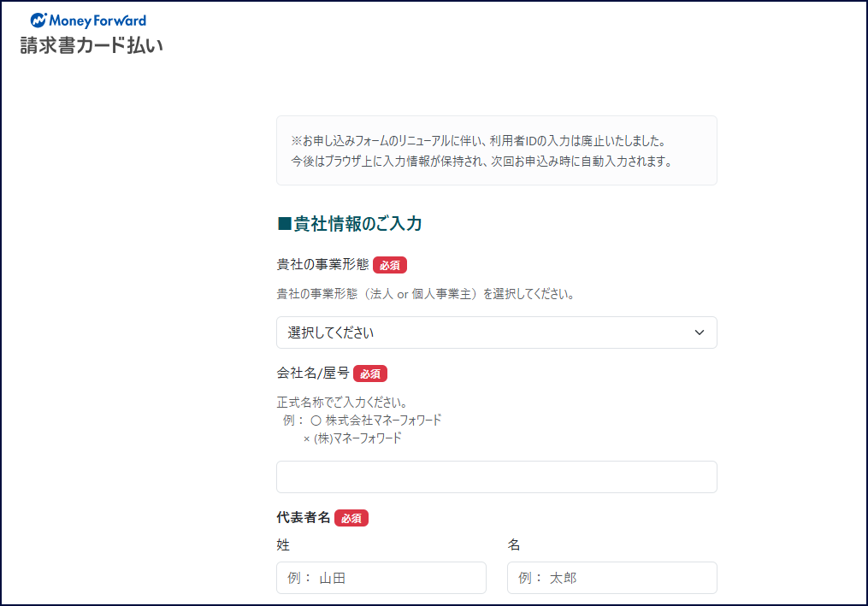
Task: Click the 必須 badge beside 代表者名
Action: pyautogui.click(x=351, y=518)
